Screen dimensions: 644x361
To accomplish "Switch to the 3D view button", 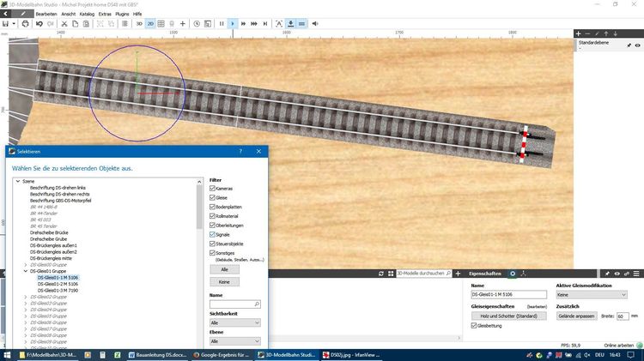I will point(139,24).
